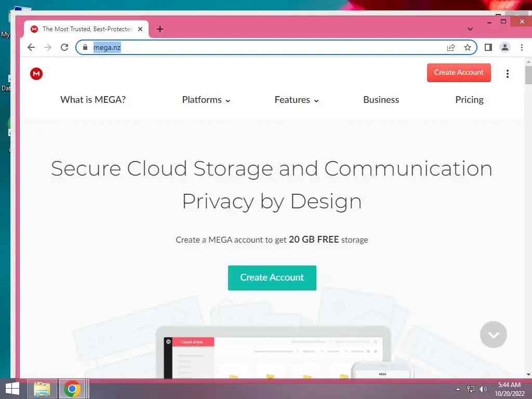Reload the mega.nz page
Image resolution: width=532 pixels, height=399 pixels.
tap(64, 47)
